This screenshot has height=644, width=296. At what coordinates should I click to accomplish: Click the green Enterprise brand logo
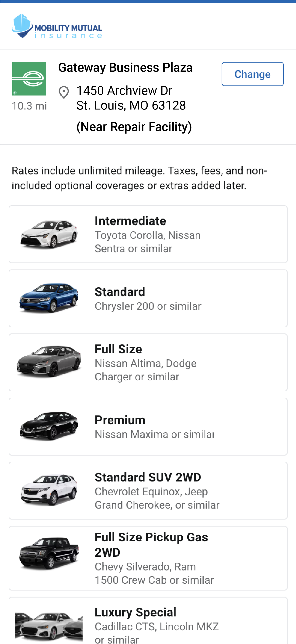pos(29,79)
